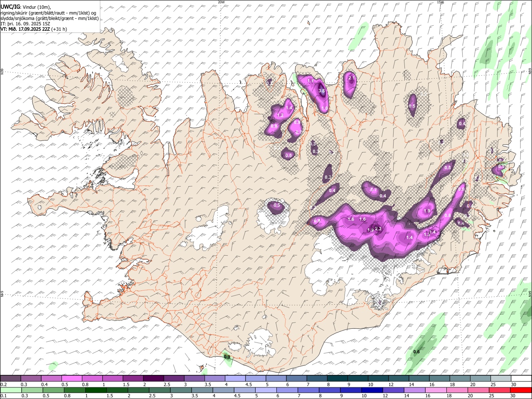
Task: Select bottom legend swatch between 8 and 9
Action: [330, 390]
